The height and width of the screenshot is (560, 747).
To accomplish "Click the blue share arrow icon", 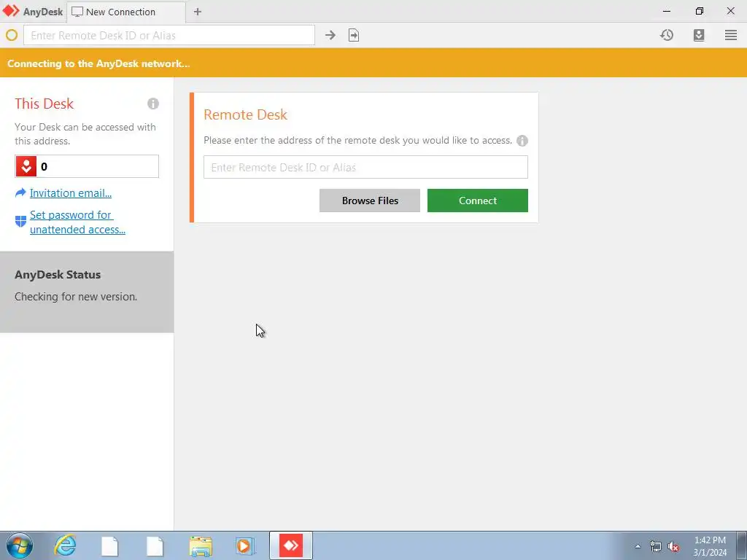I will click(x=20, y=192).
